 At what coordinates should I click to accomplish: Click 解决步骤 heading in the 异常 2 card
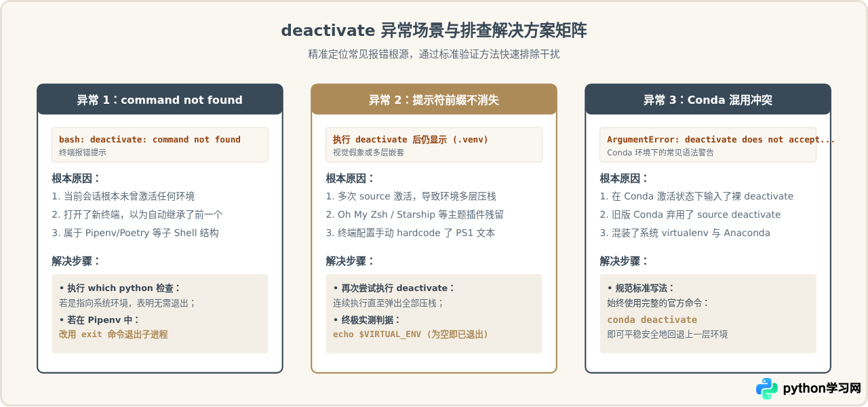click(x=350, y=261)
